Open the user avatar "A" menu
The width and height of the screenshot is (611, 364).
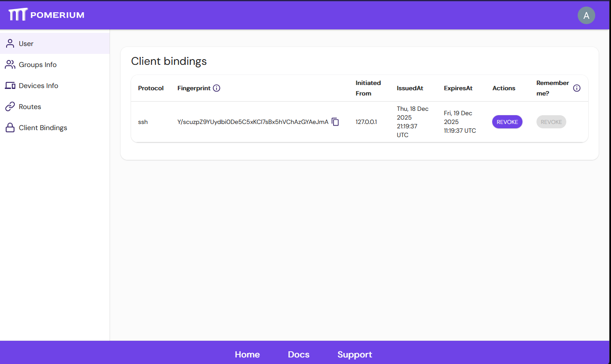pyautogui.click(x=586, y=15)
